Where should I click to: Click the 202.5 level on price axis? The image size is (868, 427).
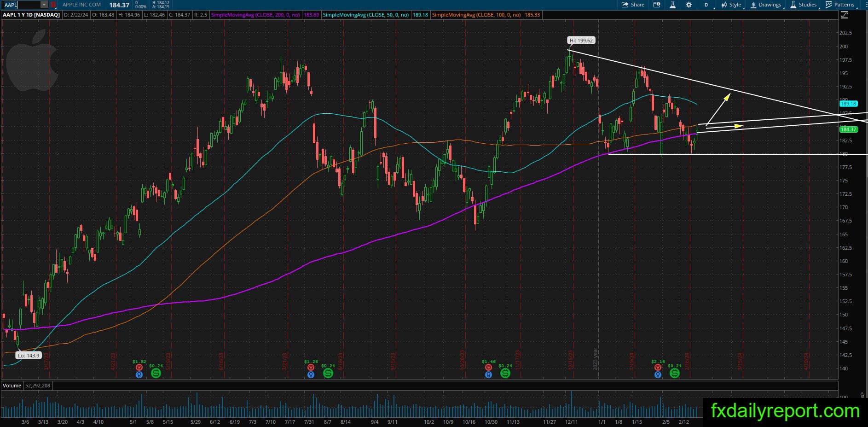point(846,33)
